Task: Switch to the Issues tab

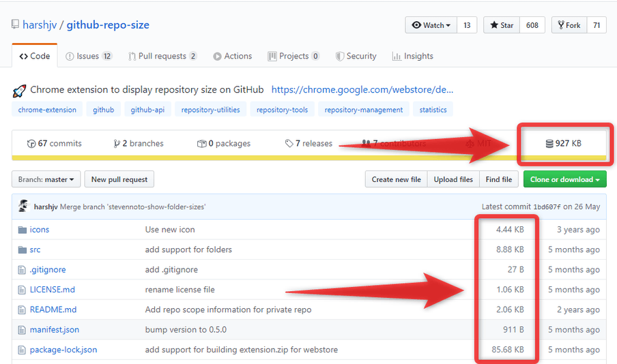Action: point(89,56)
